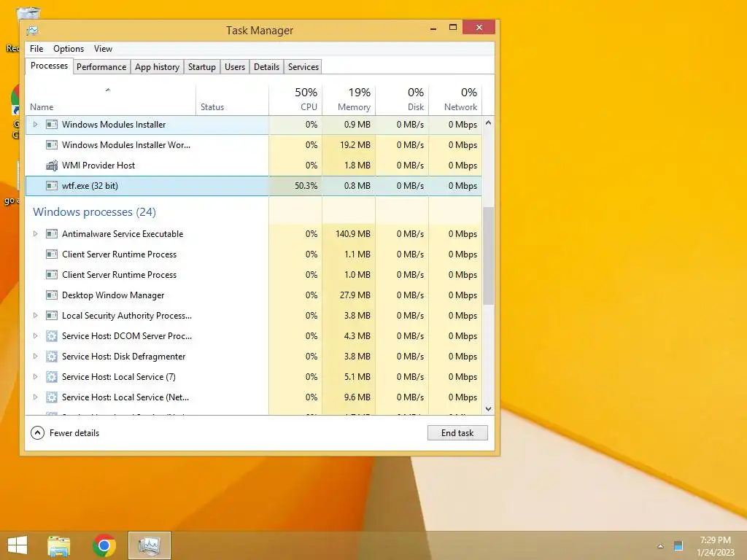The height and width of the screenshot is (560, 747).
Task: Switch to the Details tab
Action: pyautogui.click(x=266, y=67)
